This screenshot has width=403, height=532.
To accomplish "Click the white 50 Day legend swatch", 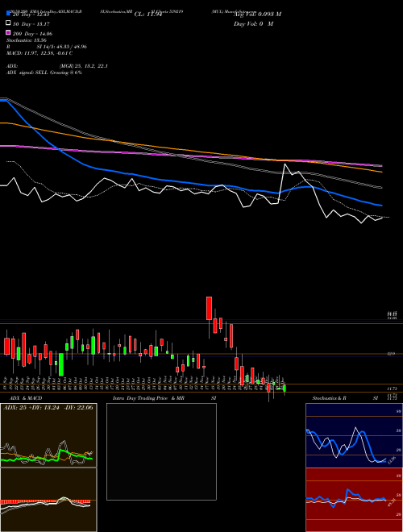I will point(9,23).
